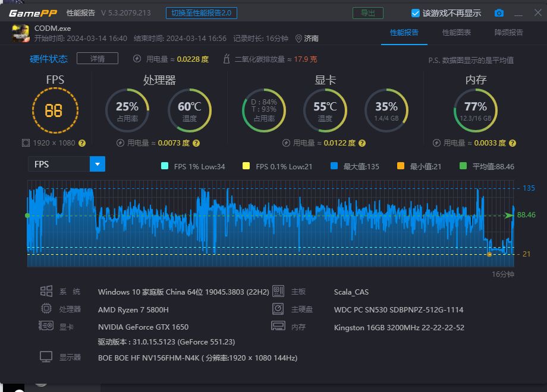Click the 导出 export button
This screenshot has width=547, height=392.
367,13
